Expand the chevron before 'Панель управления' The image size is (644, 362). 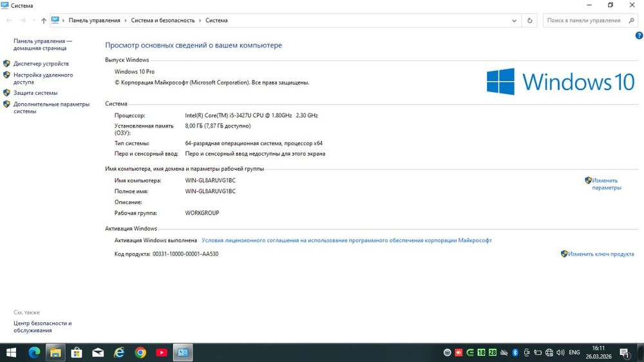(63, 21)
